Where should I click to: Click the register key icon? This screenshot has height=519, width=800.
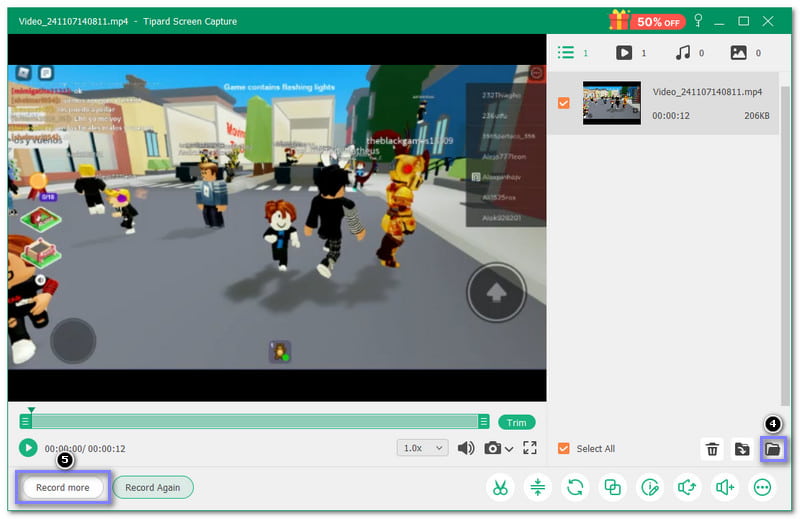click(698, 21)
